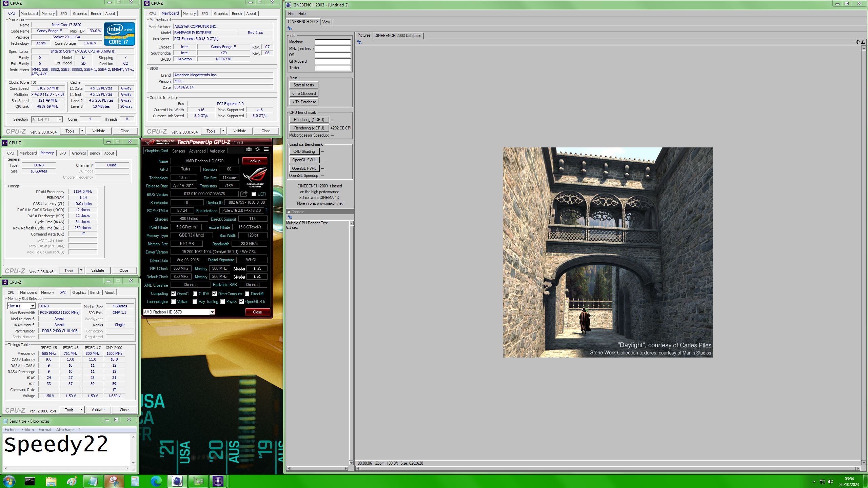868x488 pixels.
Task: Open Windows Explorer from the taskbar
Action: (51, 481)
